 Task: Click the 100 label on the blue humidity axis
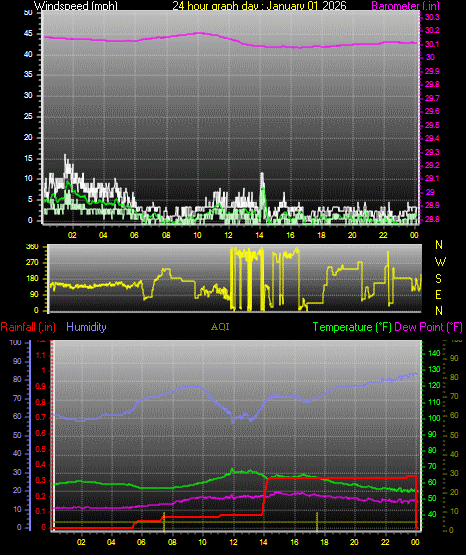pyautogui.click(x=16, y=342)
